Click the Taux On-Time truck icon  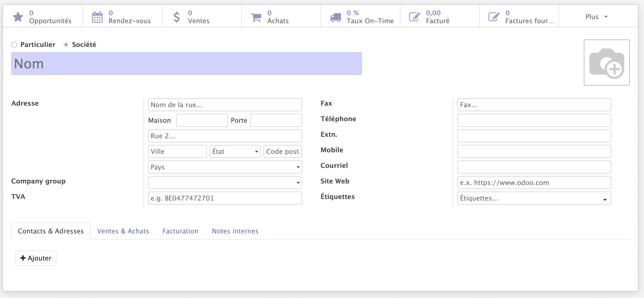coord(336,17)
